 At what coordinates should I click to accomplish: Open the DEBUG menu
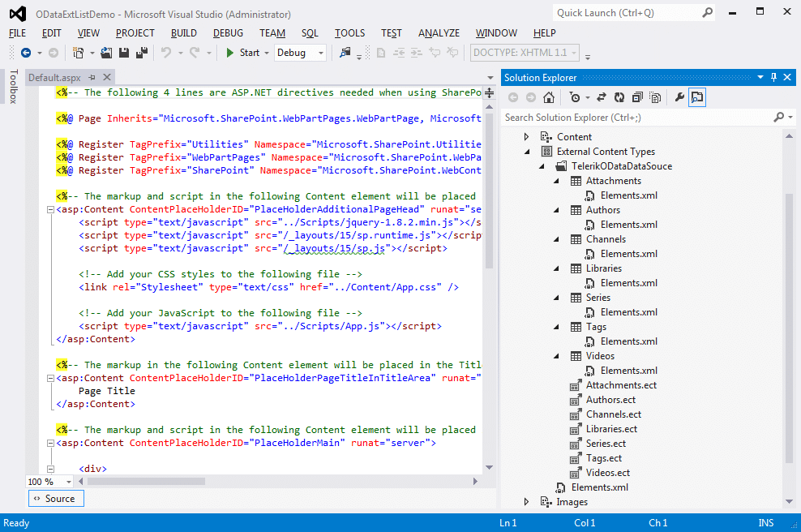point(228,33)
